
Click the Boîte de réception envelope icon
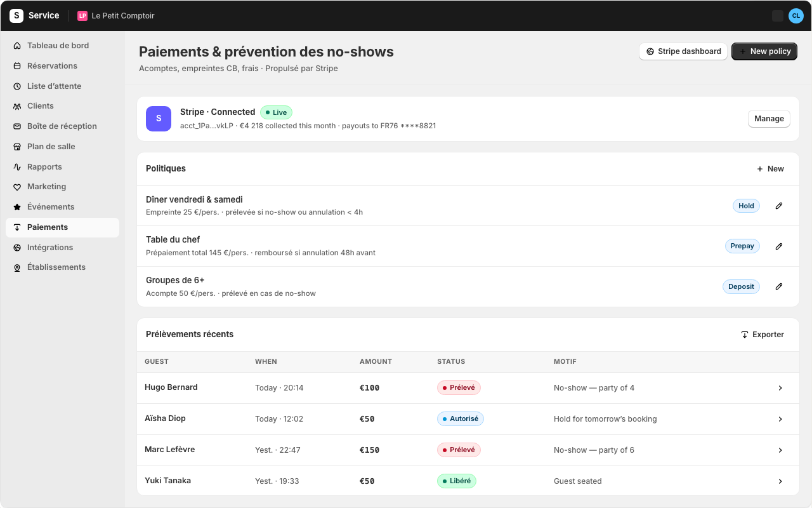coord(17,126)
